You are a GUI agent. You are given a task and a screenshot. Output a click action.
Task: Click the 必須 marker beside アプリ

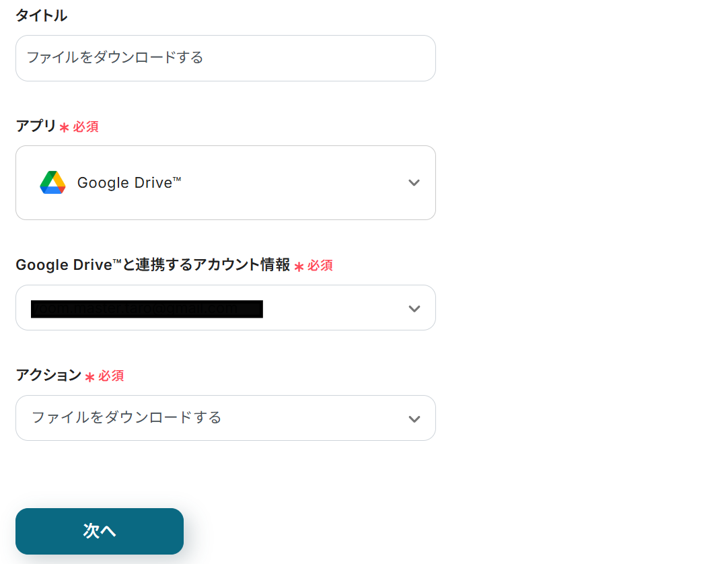[85, 127]
